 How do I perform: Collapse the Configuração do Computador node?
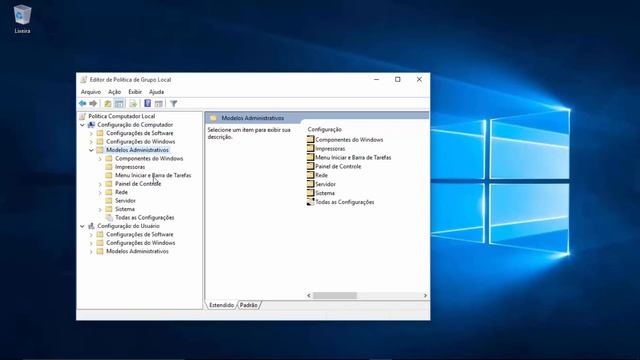coord(82,125)
